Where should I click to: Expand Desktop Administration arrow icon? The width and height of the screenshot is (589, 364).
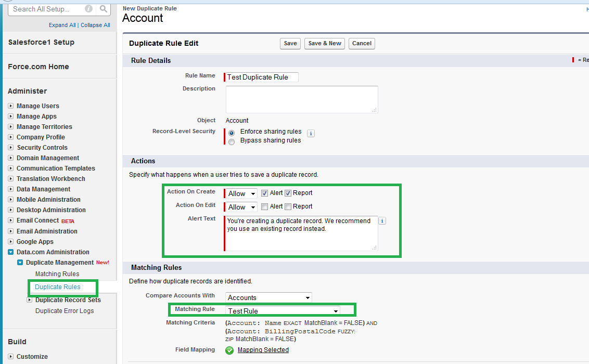pyautogui.click(x=11, y=210)
